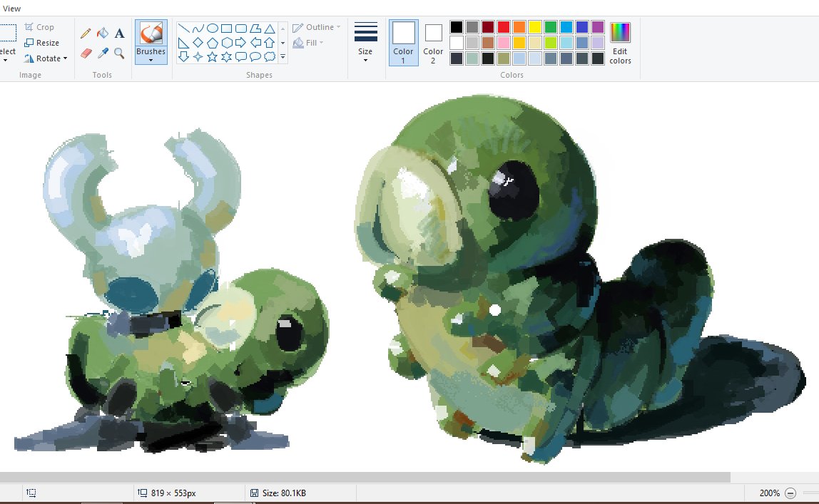The width and height of the screenshot is (819, 504).
Task: Pick the yellow color swatch
Action: click(x=535, y=27)
